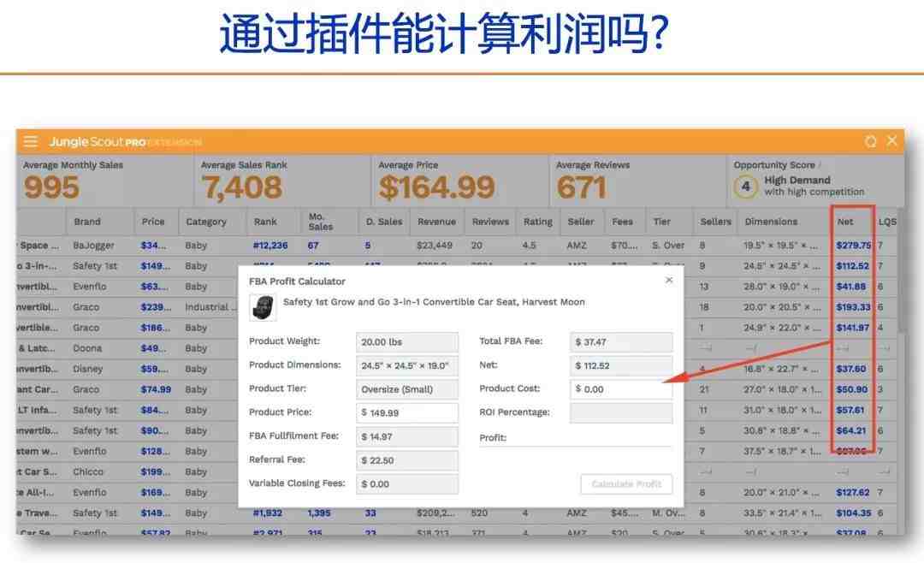
Task: Click net value $64.21
Action: tap(851, 431)
